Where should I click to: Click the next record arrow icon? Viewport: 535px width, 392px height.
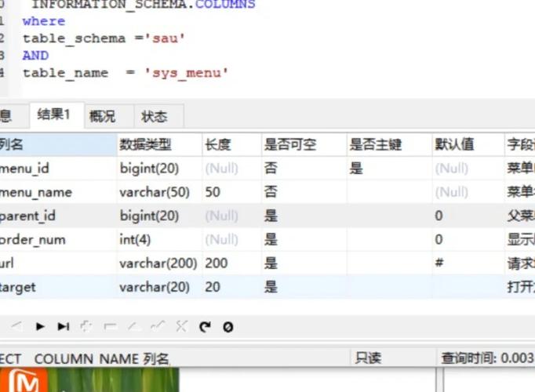click(x=40, y=326)
